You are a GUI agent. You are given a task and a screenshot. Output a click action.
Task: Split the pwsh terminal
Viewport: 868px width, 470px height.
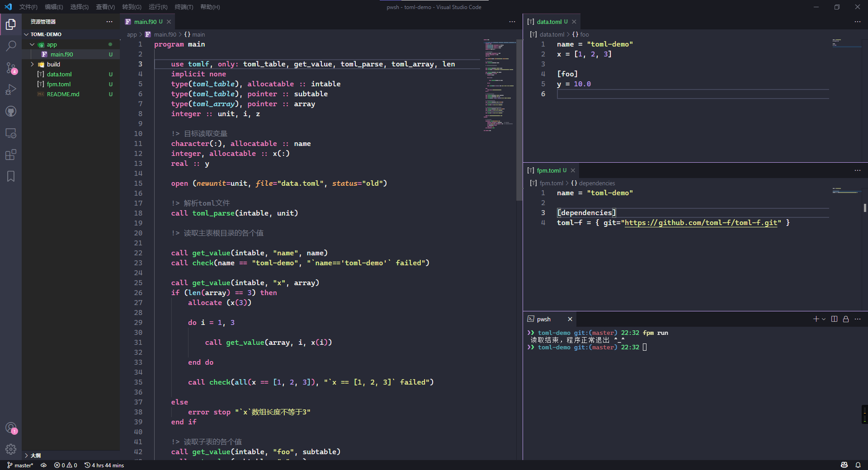834,319
